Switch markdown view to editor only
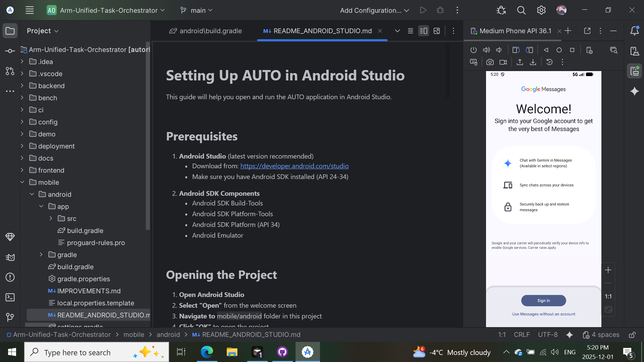Image resolution: width=644 pixels, height=362 pixels. point(410,31)
